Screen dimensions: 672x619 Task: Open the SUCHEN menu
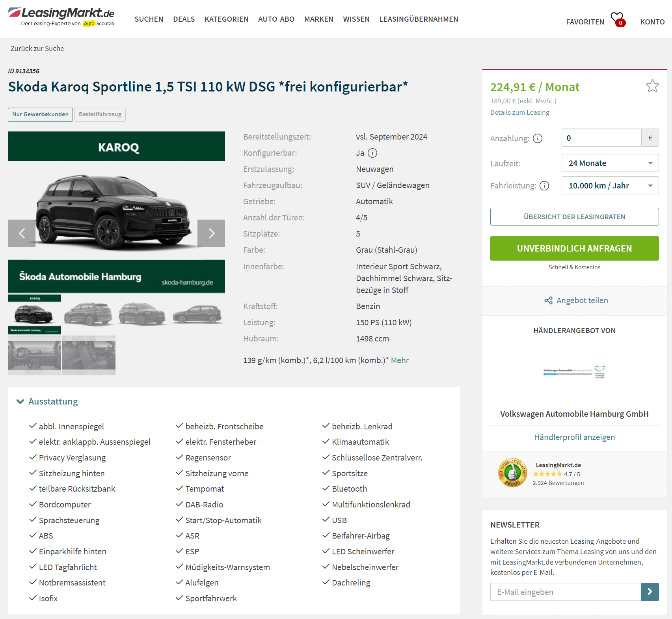[x=149, y=19]
